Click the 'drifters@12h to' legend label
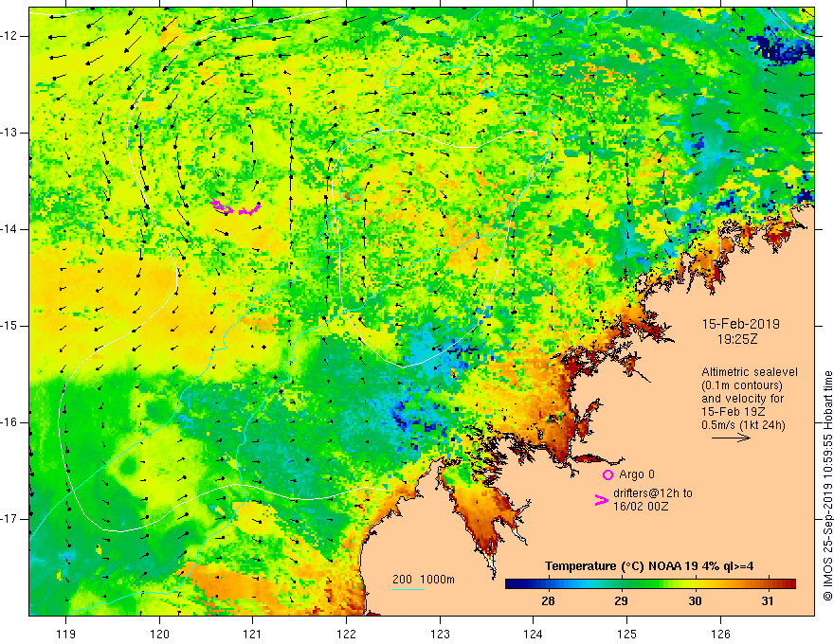 coord(653,493)
